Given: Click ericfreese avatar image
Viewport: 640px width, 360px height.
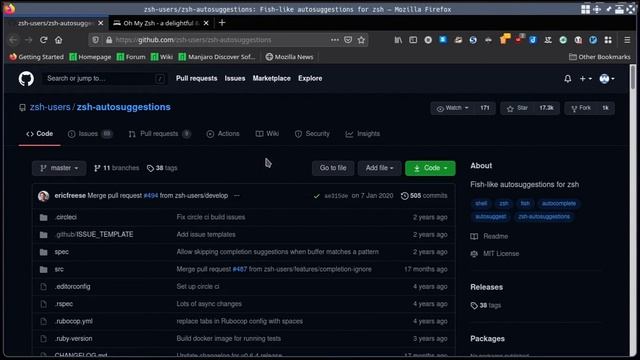Looking at the screenshot, I should 44,196.
